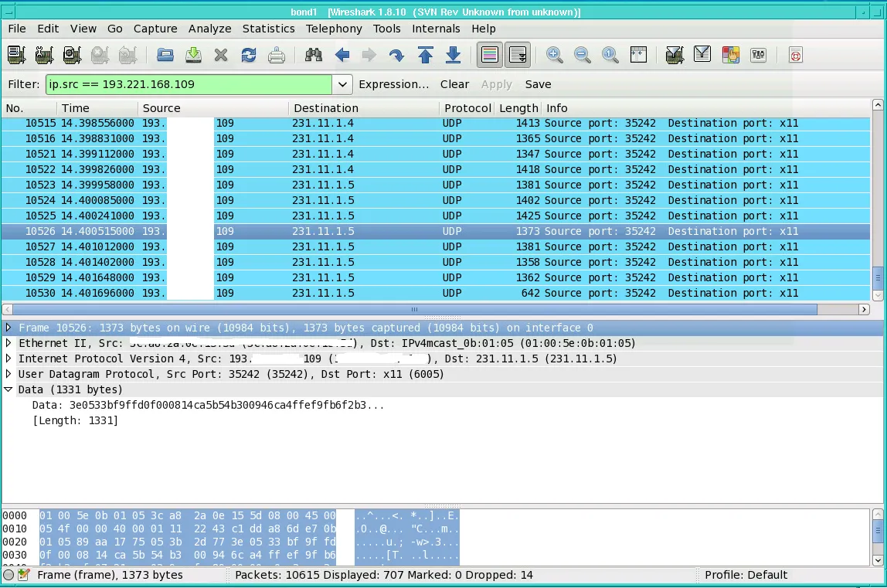Expand the Frame 10526 tree node
887x588 pixels.
[8, 328]
